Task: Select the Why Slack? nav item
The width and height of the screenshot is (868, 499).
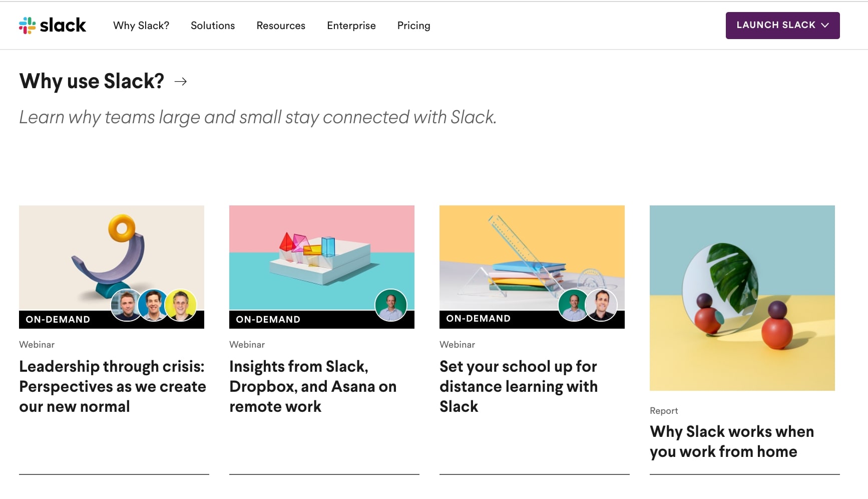Action: point(141,26)
